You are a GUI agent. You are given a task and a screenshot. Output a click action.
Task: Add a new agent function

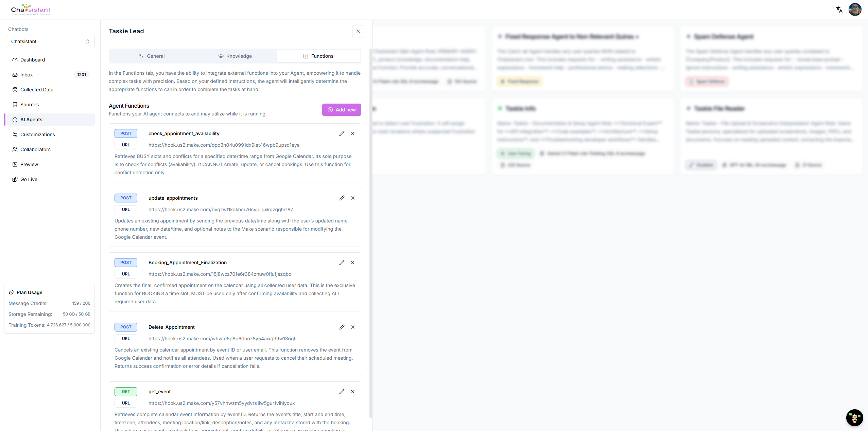tap(342, 110)
